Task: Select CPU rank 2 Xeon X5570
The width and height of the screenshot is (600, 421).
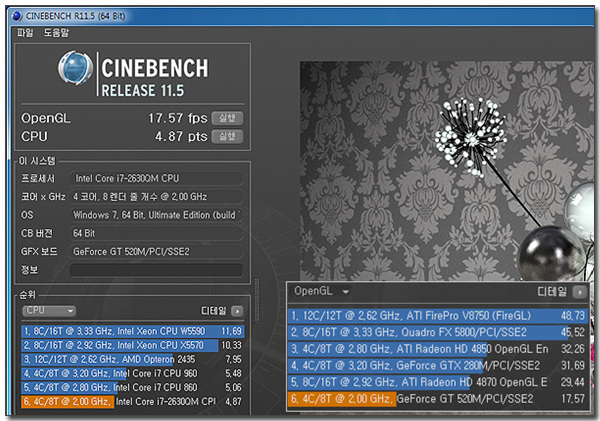Action: pyautogui.click(x=132, y=345)
